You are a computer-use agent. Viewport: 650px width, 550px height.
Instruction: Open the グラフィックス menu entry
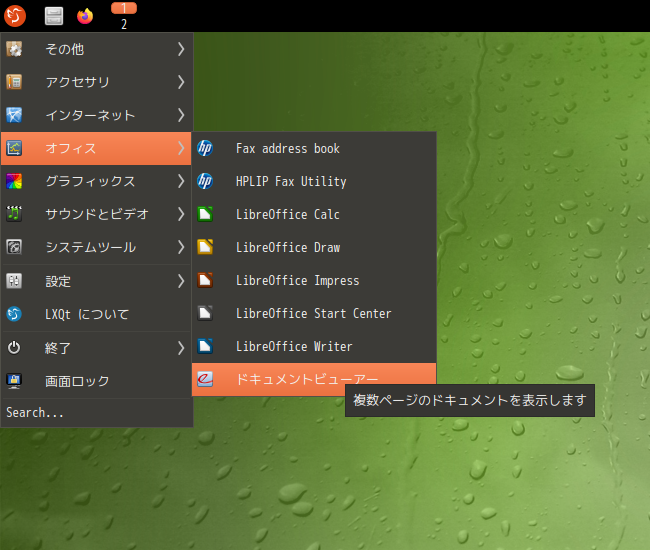coord(96,181)
